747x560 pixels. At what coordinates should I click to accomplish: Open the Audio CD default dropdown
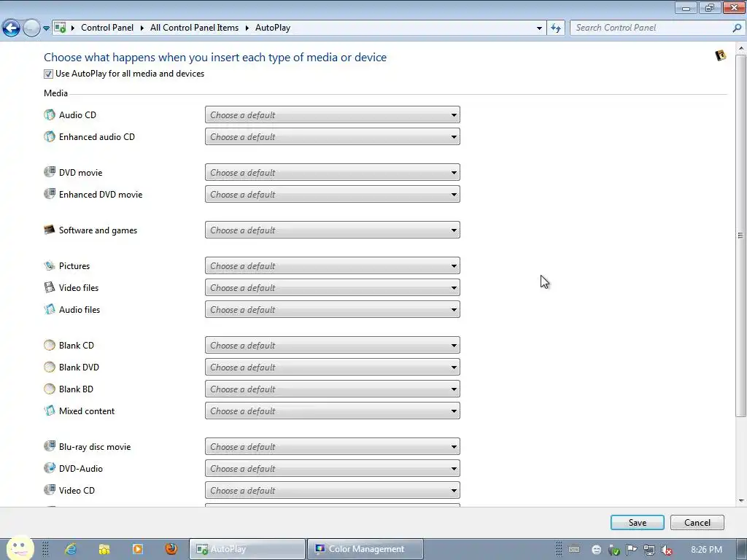point(333,114)
